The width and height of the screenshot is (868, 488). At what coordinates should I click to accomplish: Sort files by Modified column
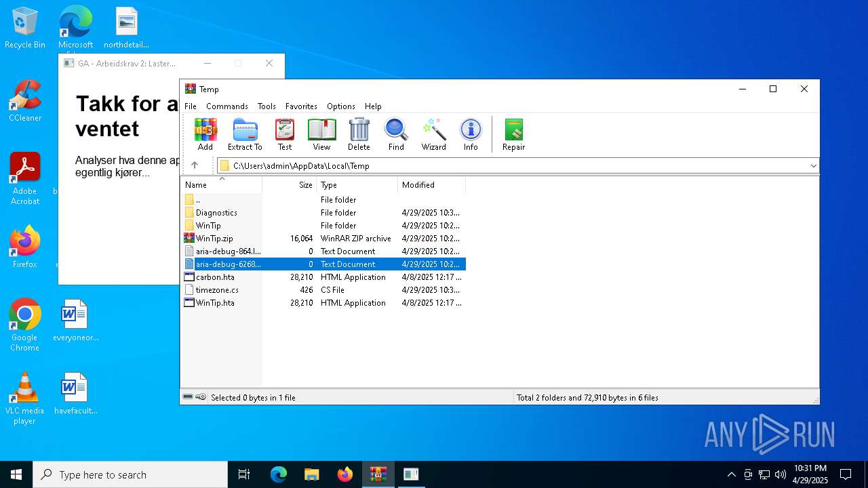pos(431,184)
